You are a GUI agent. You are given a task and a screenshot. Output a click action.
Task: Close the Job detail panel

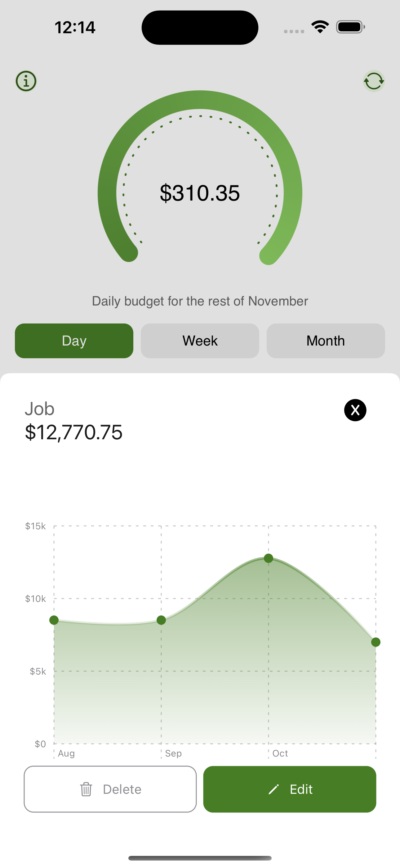pos(355,410)
